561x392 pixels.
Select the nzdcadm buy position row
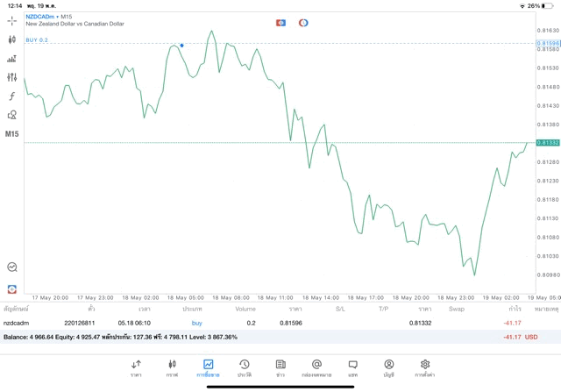pos(263,323)
